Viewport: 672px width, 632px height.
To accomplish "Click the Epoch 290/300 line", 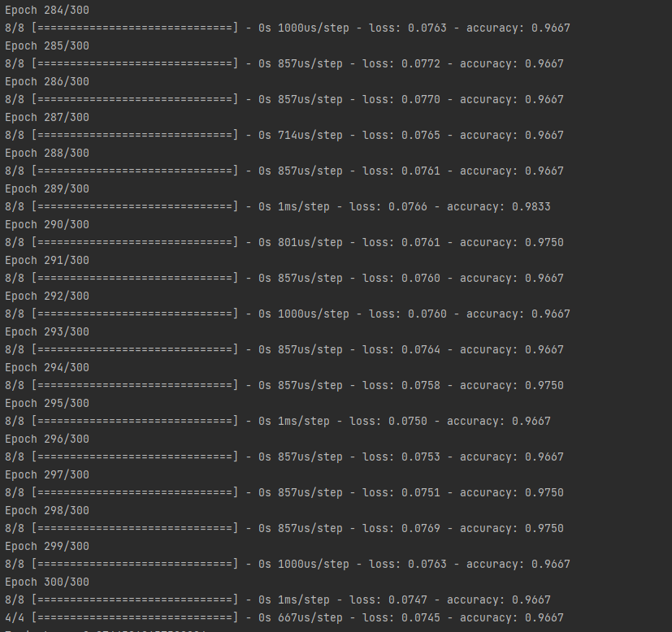I will coord(47,224).
